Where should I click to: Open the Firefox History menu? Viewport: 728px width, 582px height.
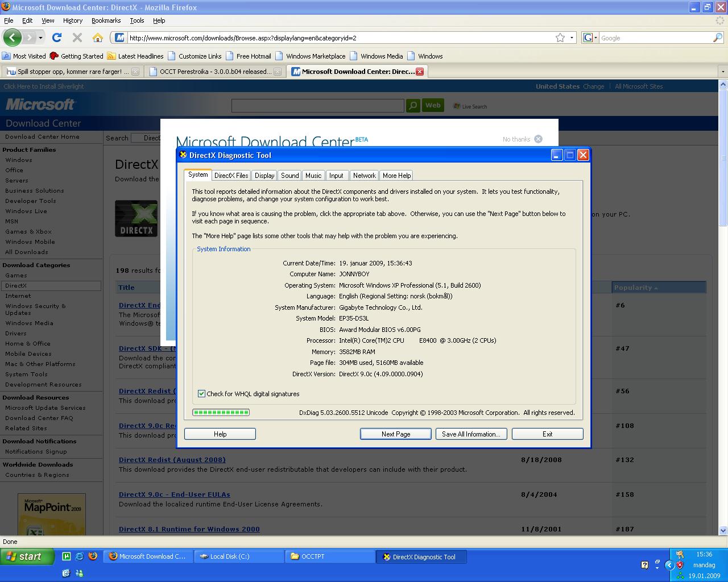pos(73,20)
